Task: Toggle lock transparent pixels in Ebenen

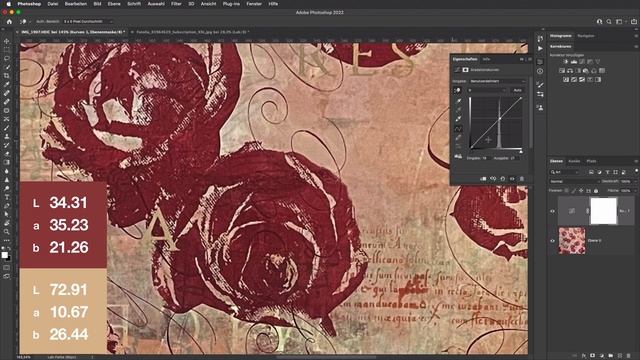Action: point(566,191)
